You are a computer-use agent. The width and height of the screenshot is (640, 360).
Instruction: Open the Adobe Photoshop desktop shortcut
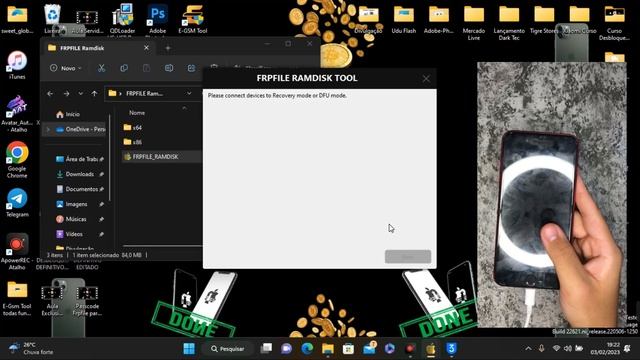(x=158, y=19)
